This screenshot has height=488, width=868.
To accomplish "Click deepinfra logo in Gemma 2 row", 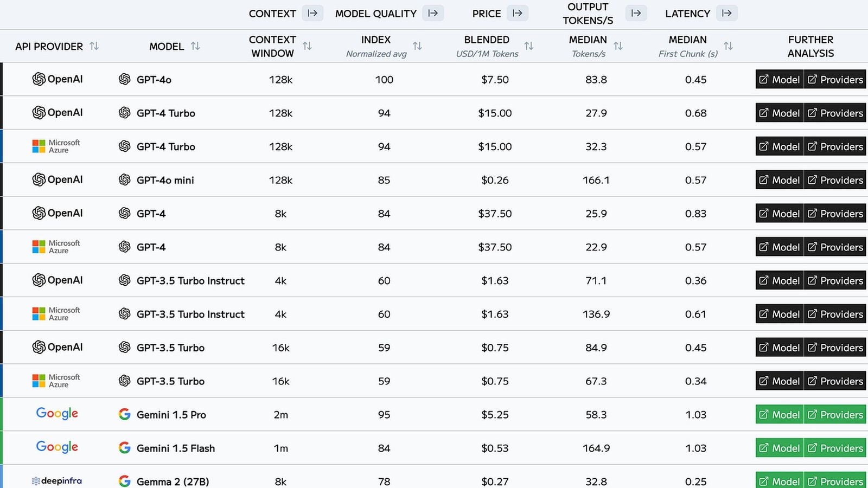I will (57, 481).
